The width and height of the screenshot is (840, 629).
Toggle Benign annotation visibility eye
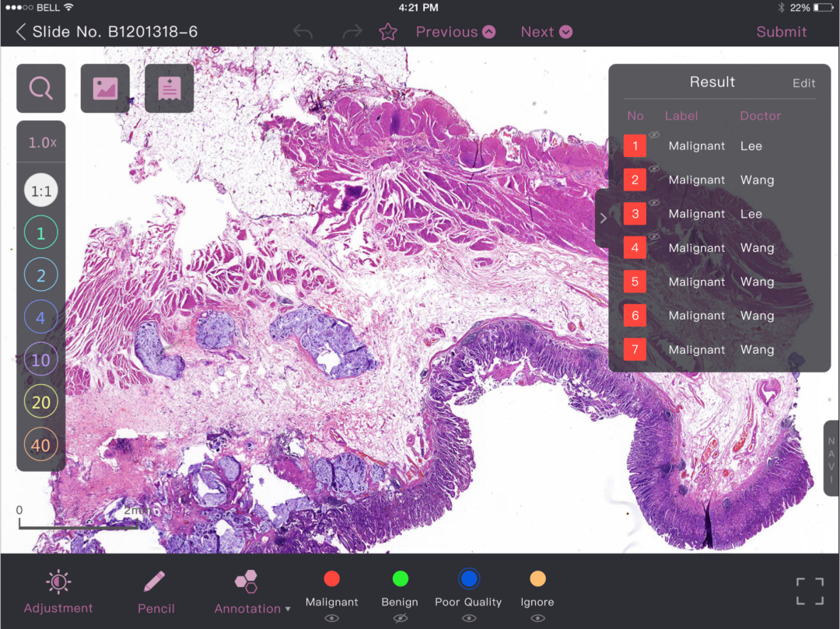tap(400, 619)
